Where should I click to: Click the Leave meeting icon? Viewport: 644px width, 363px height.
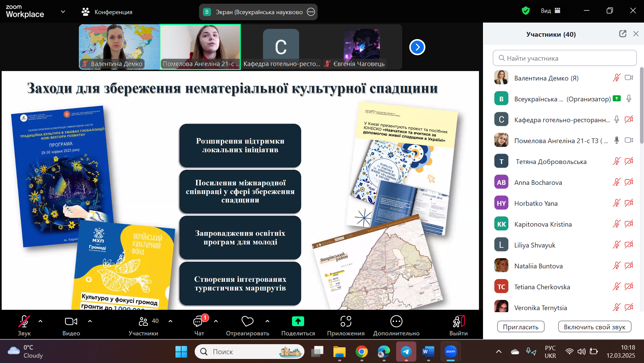click(458, 322)
